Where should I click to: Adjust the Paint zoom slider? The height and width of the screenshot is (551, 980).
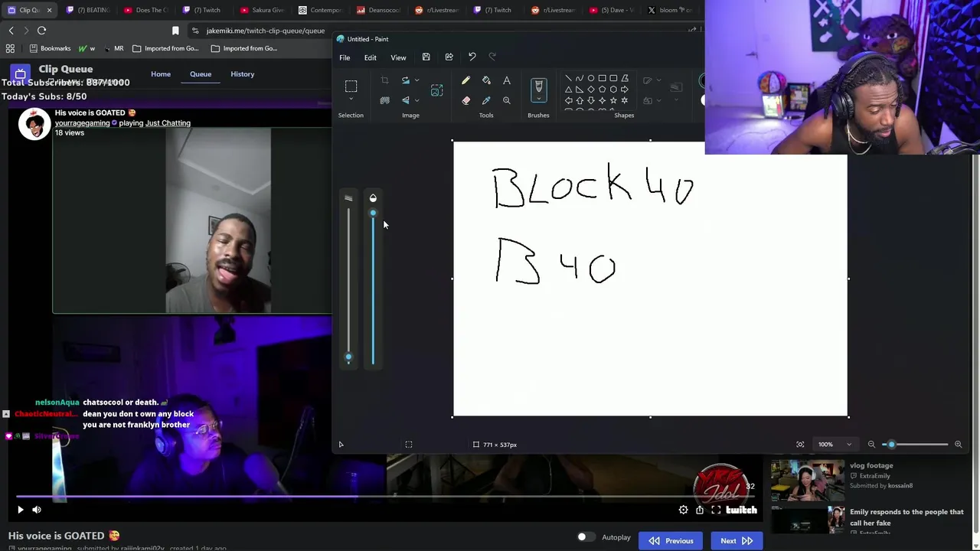point(891,445)
